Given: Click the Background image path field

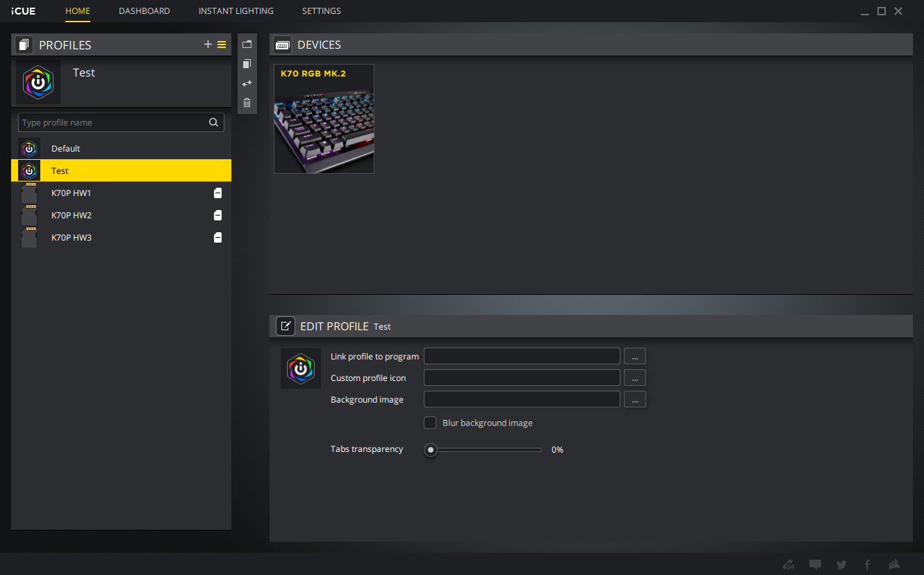Looking at the screenshot, I should (x=522, y=399).
